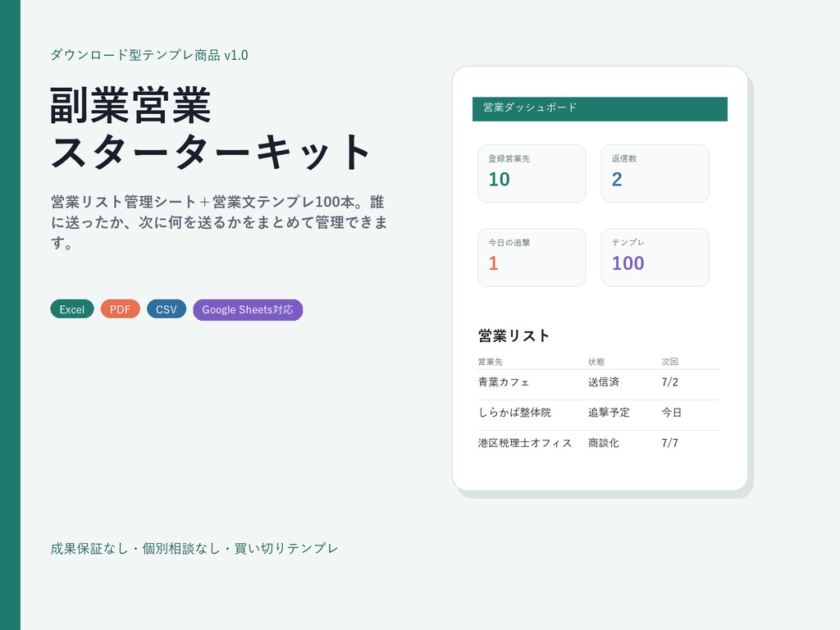
Task: Click the 追撃予定 status cell
Action: 609,413
